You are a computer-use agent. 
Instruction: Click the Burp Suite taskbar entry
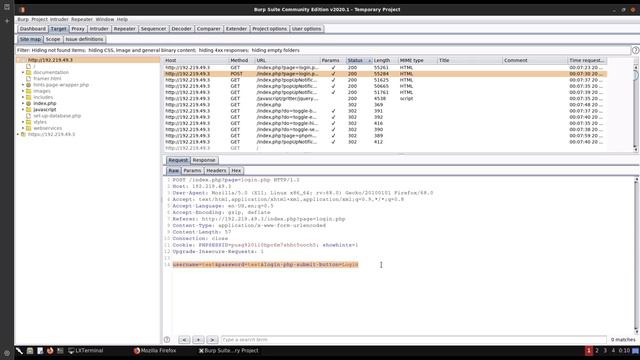click(228, 351)
